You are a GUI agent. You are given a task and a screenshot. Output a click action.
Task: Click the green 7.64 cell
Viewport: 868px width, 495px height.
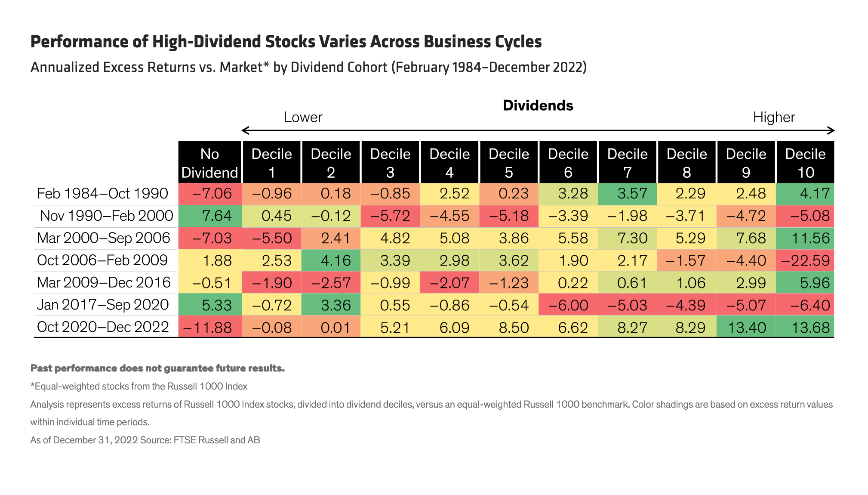click(210, 216)
